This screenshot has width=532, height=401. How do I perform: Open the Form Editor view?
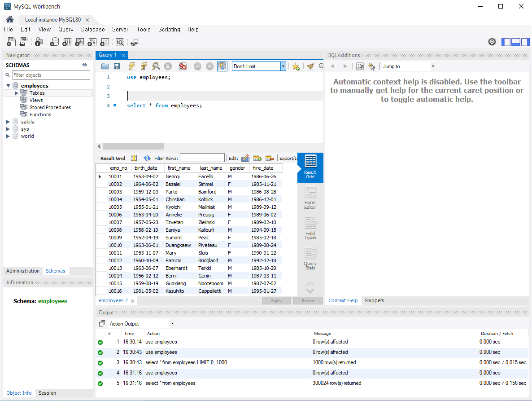click(310, 198)
